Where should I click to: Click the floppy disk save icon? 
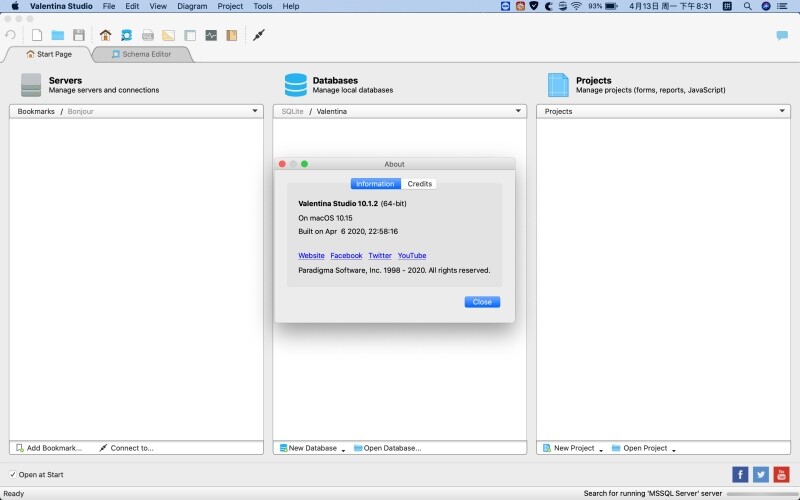[79, 35]
